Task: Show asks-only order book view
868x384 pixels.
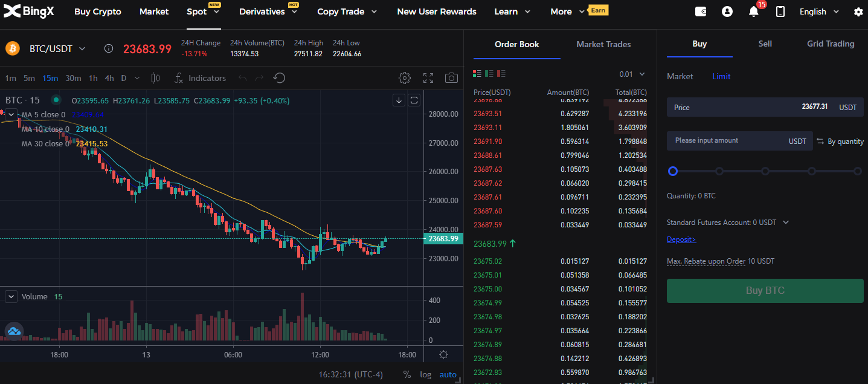Action: (x=501, y=74)
